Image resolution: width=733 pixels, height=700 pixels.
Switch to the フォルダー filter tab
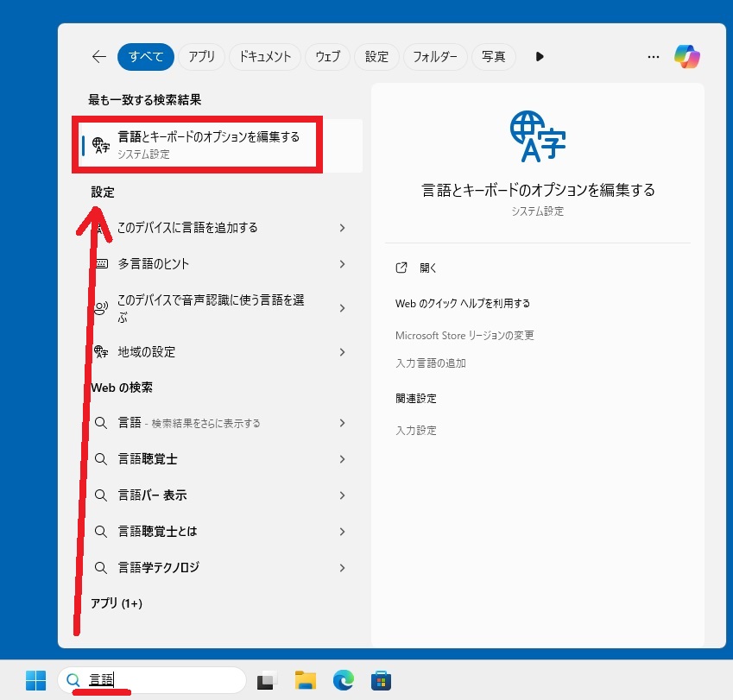[x=435, y=57]
